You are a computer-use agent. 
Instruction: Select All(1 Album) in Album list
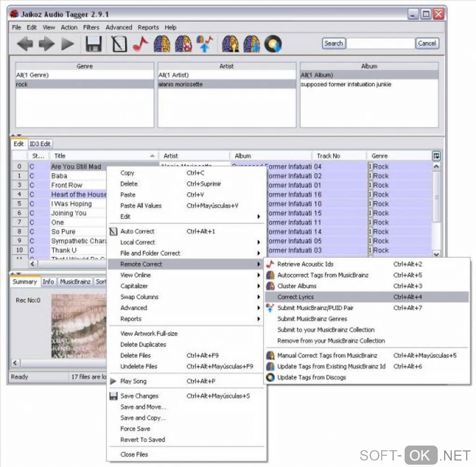(369, 75)
